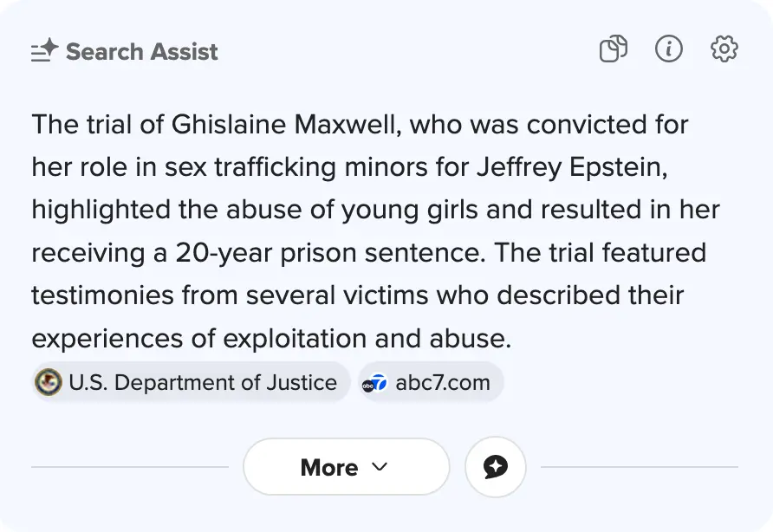
Task: Copy the Search Assist answer
Action: [x=614, y=49]
